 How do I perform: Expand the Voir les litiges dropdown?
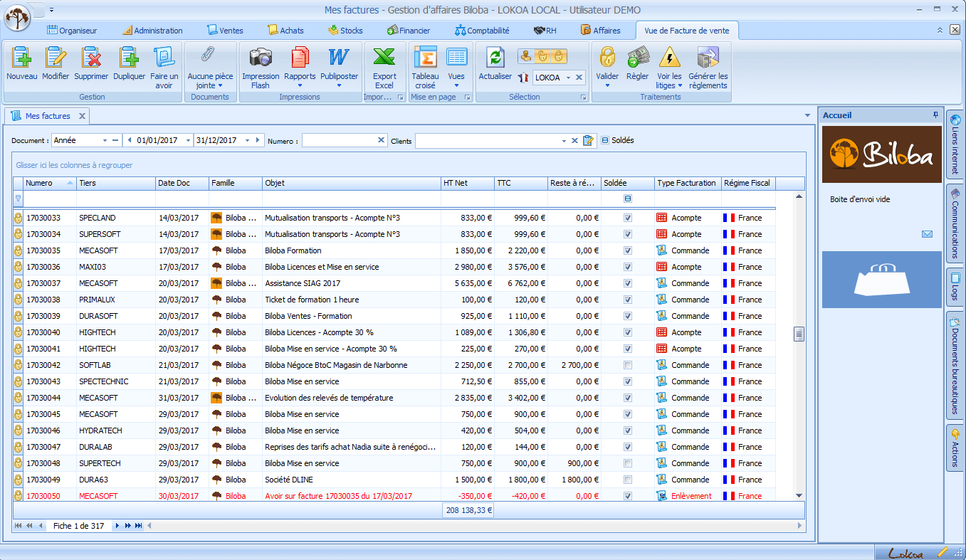[x=679, y=85]
